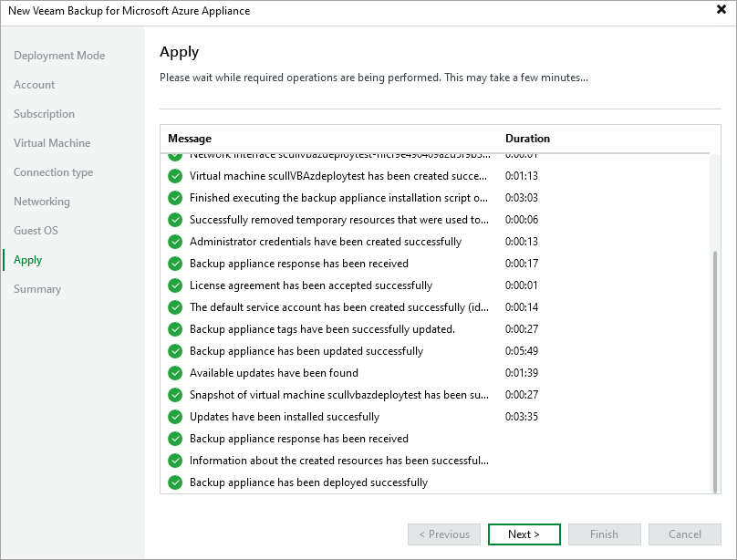Select the Snapshot of virtual machine scullvbazdeploytest text
737x560 pixels.
(339, 395)
